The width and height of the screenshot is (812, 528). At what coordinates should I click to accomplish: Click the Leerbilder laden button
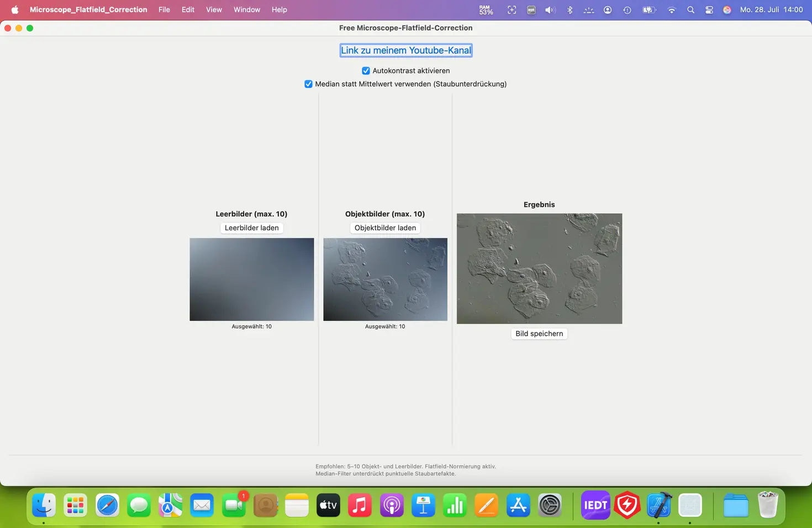(251, 228)
